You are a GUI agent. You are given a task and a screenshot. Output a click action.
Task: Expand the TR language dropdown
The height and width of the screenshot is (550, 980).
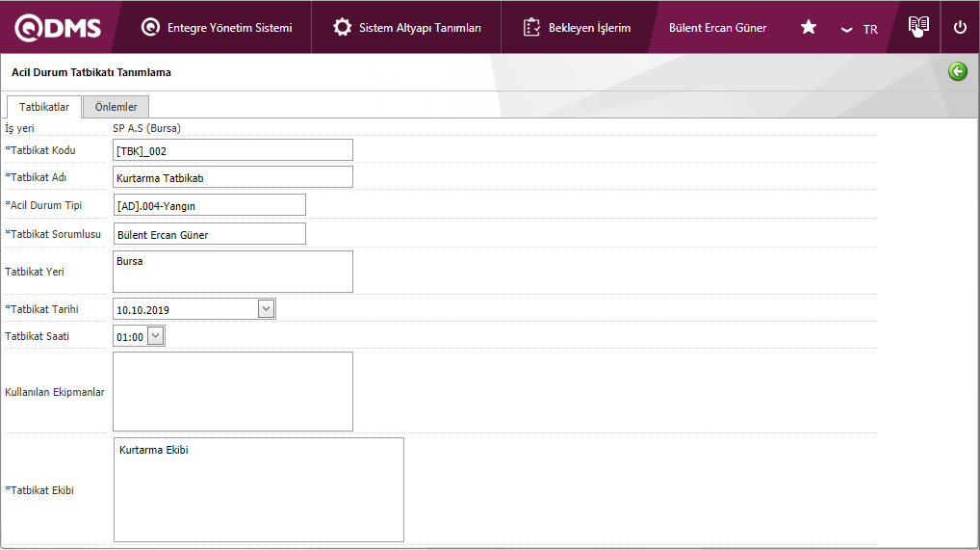pos(860,30)
